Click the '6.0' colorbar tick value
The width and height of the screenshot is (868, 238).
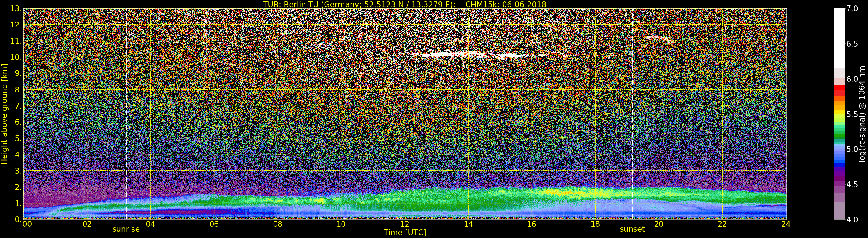tap(852, 79)
